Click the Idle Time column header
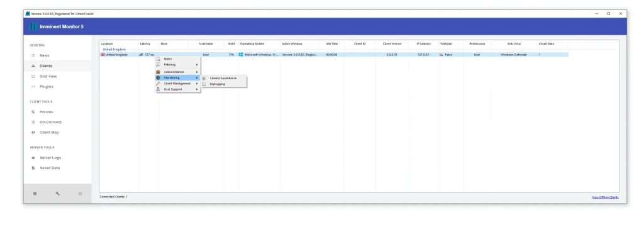The width and height of the screenshot is (644, 227). (x=332, y=43)
